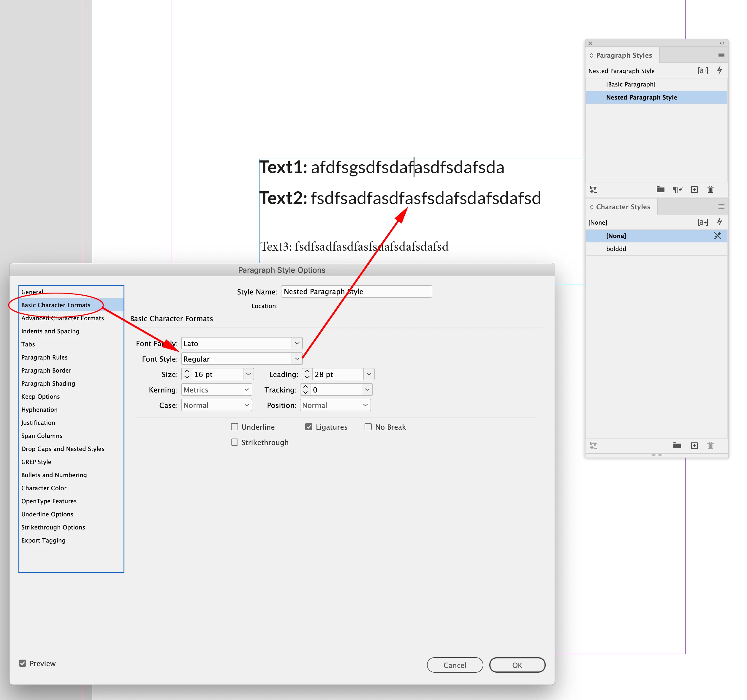Click Paragraph Styles bottom-left load-styles icon

click(x=594, y=190)
